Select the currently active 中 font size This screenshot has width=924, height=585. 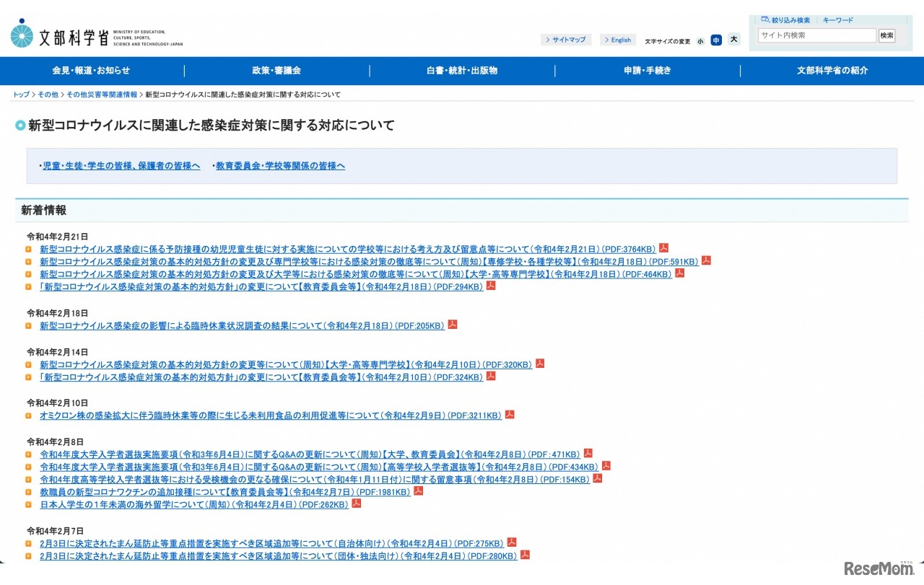pos(716,40)
